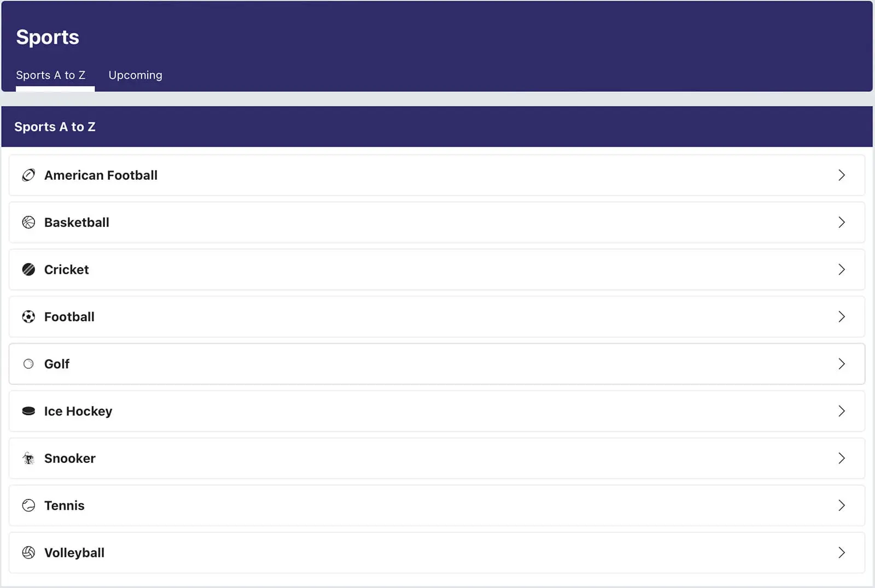Open the Golf label text
Viewport: 875px width, 588px height.
[x=57, y=364]
